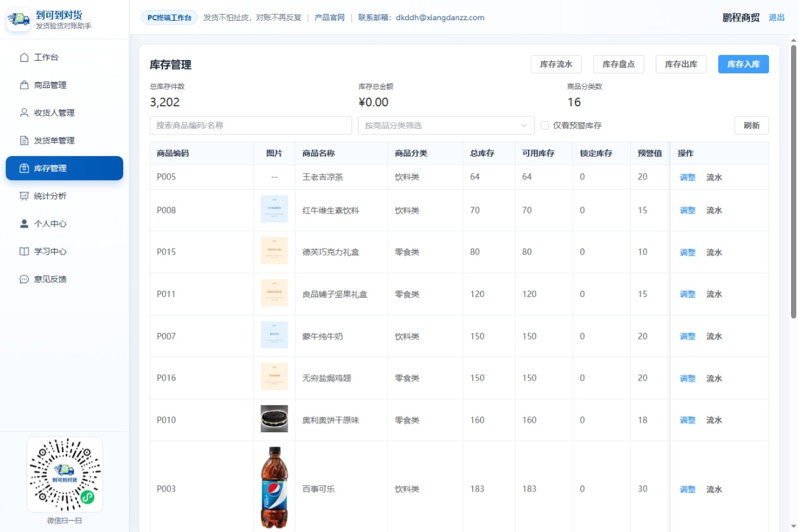Click the user icon for 个人中心

click(x=25, y=224)
